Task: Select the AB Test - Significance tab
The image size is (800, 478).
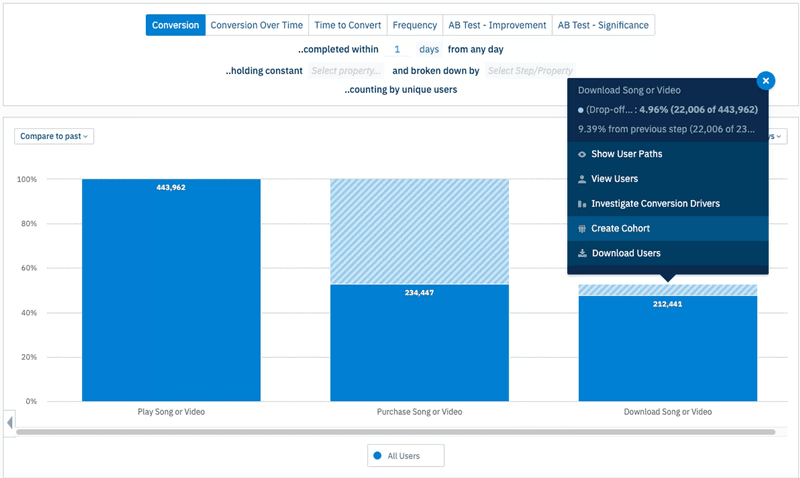Action: click(603, 25)
